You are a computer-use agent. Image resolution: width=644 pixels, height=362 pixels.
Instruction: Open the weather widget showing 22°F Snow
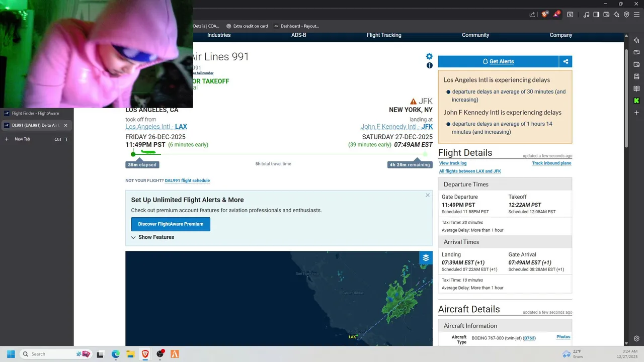(x=572, y=354)
